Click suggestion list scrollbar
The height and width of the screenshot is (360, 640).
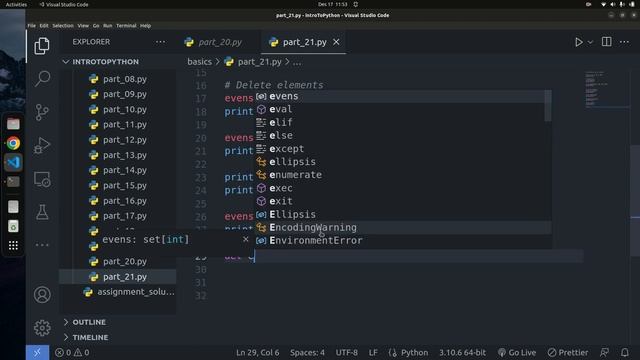548,106
